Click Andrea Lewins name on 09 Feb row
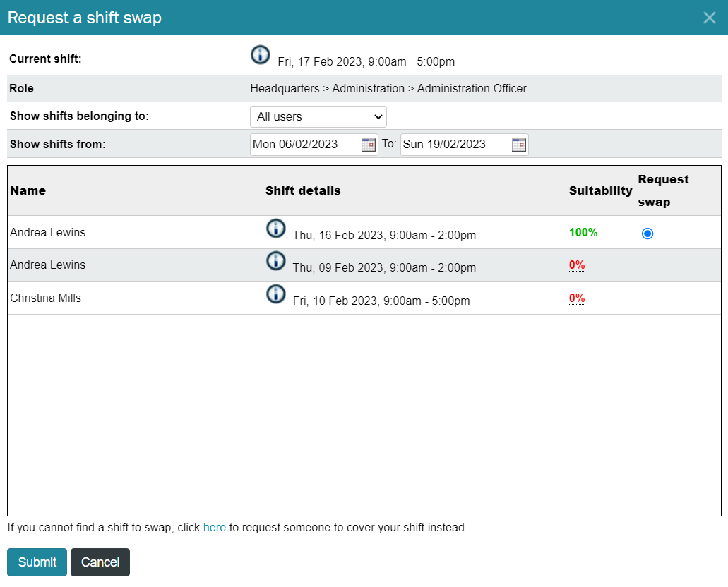Image resolution: width=728 pixels, height=587 pixels. click(48, 265)
